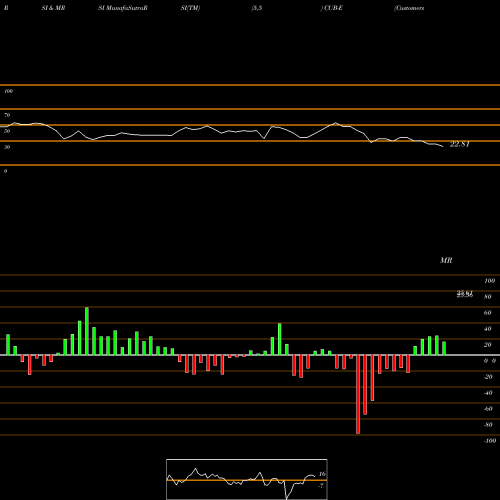Screen dimensions: 500x500
Task: Click the value 16 in mini chart
Action: pyautogui.click(x=322, y=474)
